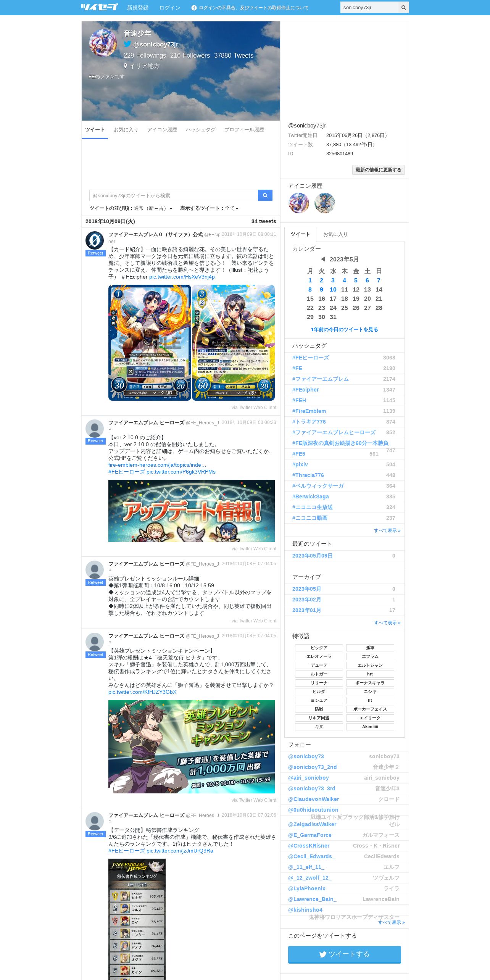490x980 pixels.
Task: Select calendar day 10
Action: [333, 289]
